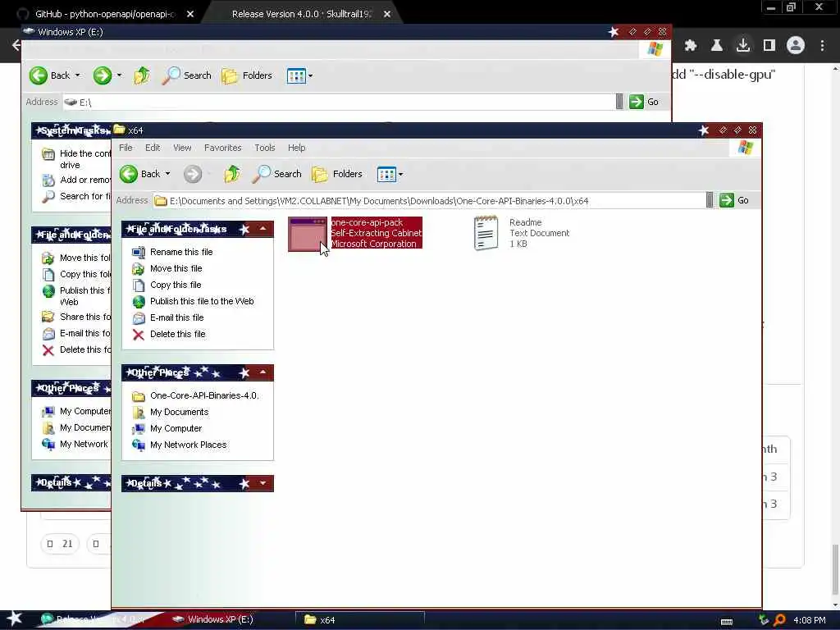Click Publish this file to the Web

tap(202, 301)
